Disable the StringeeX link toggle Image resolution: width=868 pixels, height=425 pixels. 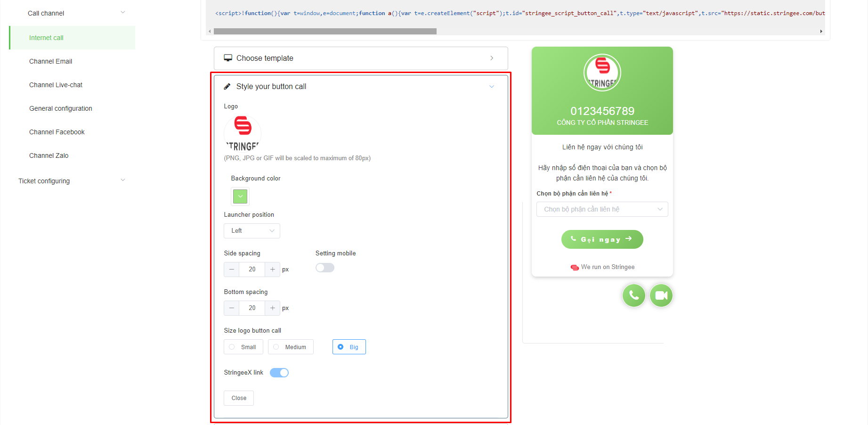pos(279,373)
